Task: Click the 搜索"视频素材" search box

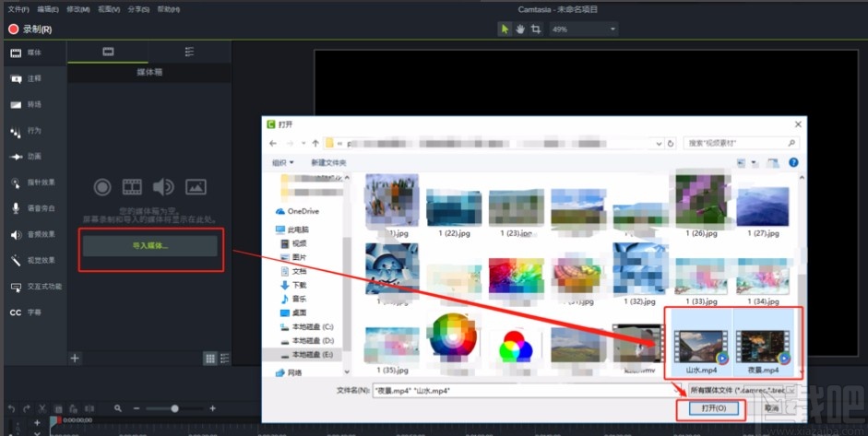Action: pyautogui.click(x=742, y=143)
